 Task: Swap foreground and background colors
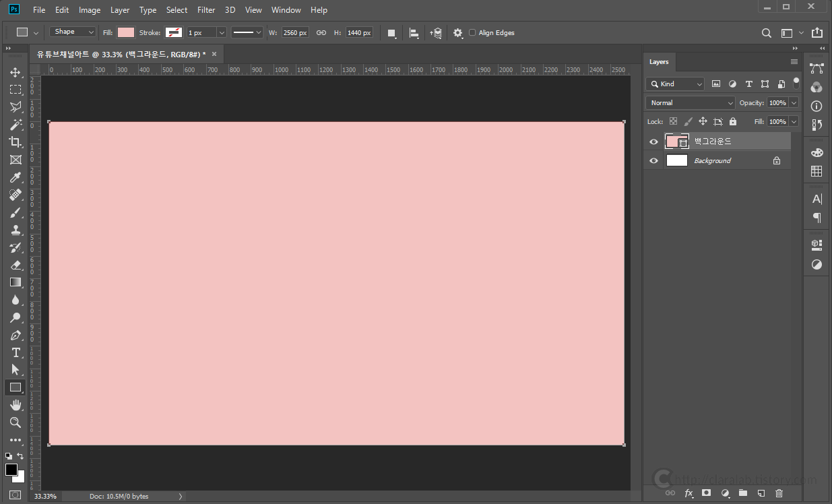click(x=20, y=456)
